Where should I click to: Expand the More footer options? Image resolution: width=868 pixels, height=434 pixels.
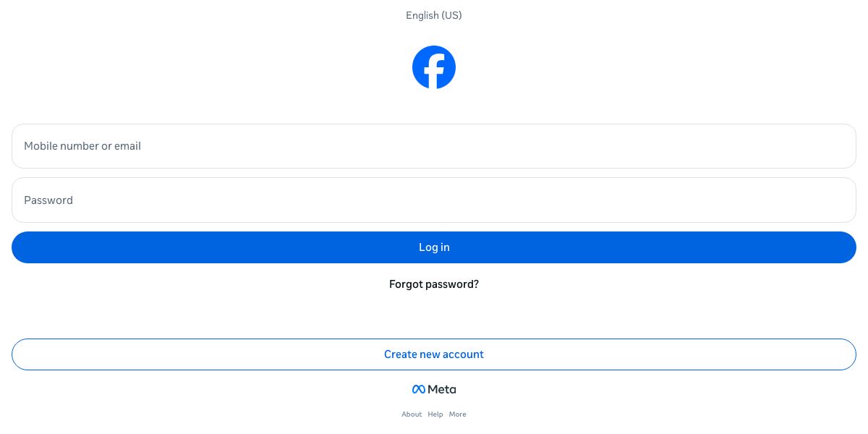(x=457, y=414)
